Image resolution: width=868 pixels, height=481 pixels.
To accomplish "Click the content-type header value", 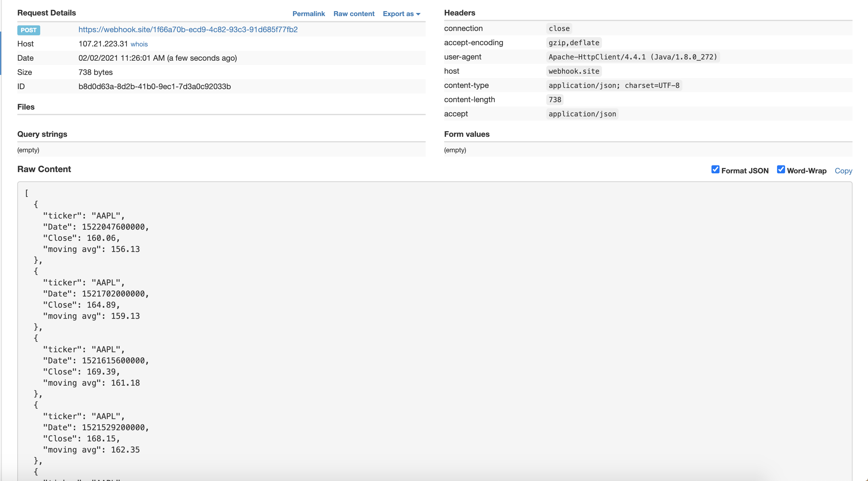I will pyautogui.click(x=614, y=86).
